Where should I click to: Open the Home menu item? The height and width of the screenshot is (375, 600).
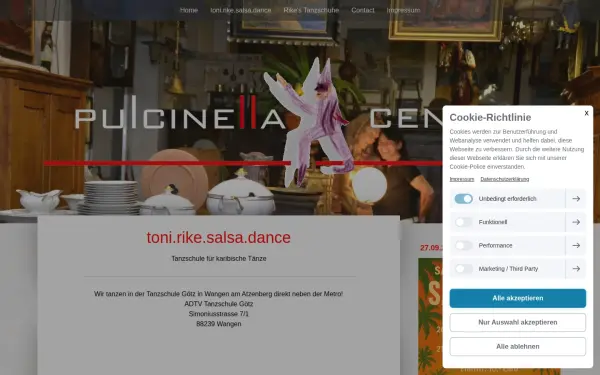coord(189,10)
